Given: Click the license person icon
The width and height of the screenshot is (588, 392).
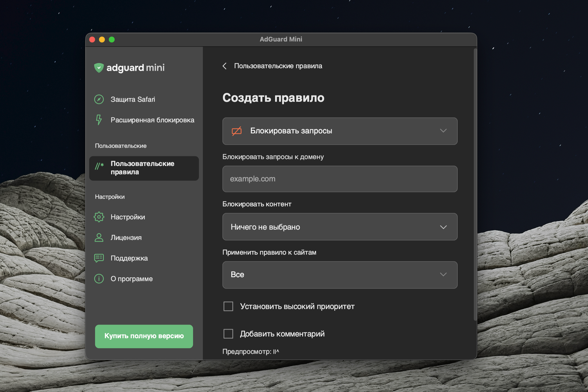Looking at the screenshot, I should click(99, 238).
